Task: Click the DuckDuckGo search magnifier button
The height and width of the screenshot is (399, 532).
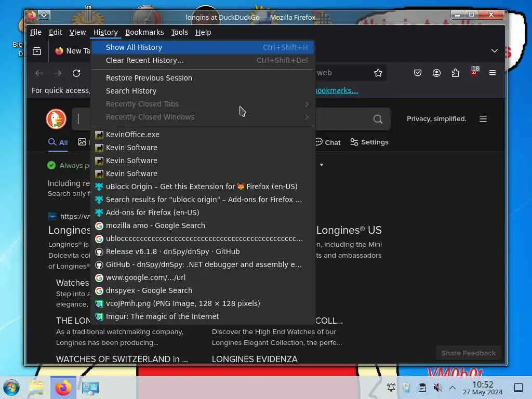Action: pyautogui.click(x=378, y=119)
